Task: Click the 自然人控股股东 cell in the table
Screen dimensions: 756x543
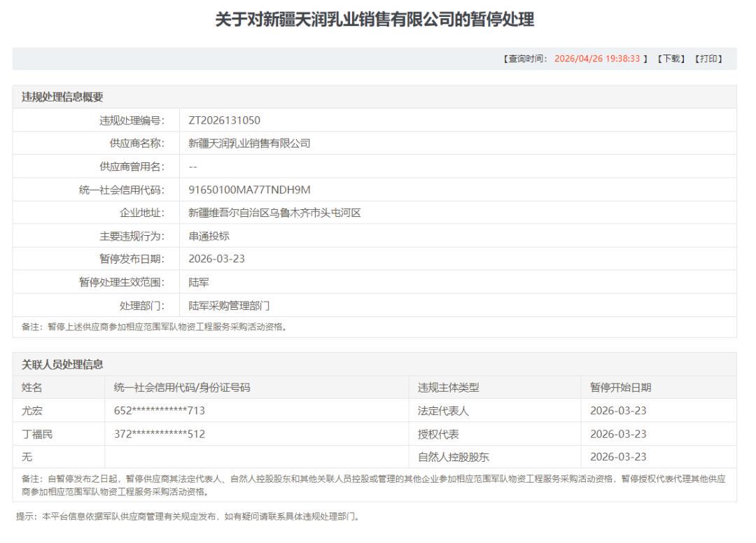Action: click(x=453, y=457)
